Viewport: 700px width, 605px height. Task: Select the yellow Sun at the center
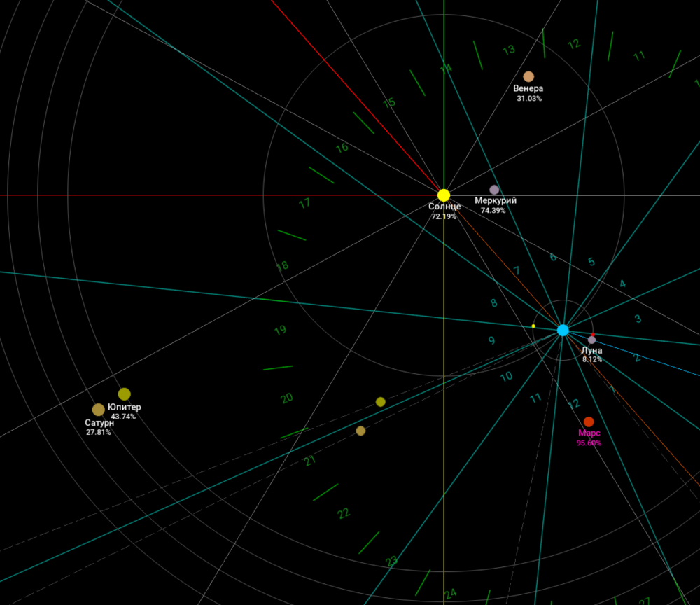click(x=443, y=195)
